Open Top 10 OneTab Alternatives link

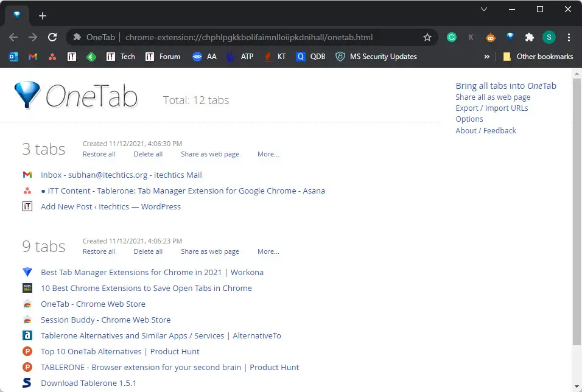[x=120, y=351]
